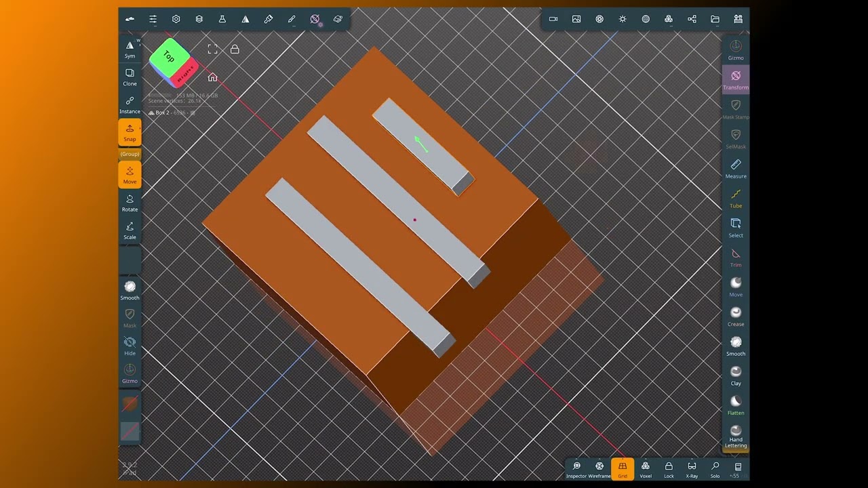The height and width of the screenshot is (488, 868).
Task: Open the current tool Transform icon in the top bar
Action: click(315, 20)
